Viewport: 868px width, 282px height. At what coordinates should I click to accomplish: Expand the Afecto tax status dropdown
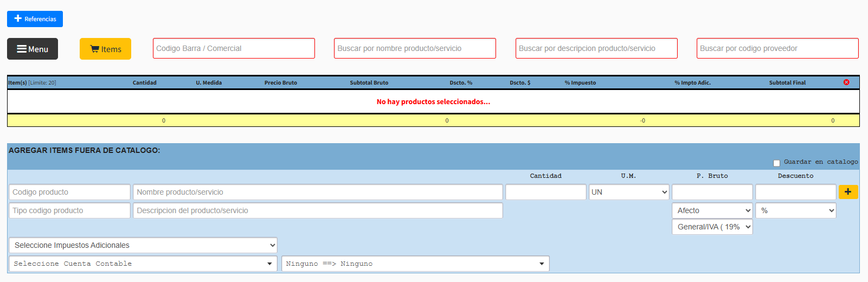click(712, 210)
